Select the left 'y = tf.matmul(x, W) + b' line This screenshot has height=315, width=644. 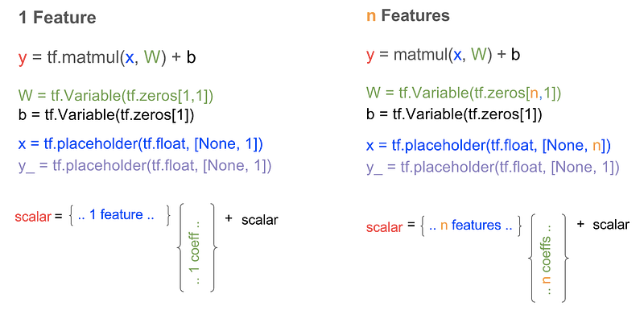click(107, 58)
